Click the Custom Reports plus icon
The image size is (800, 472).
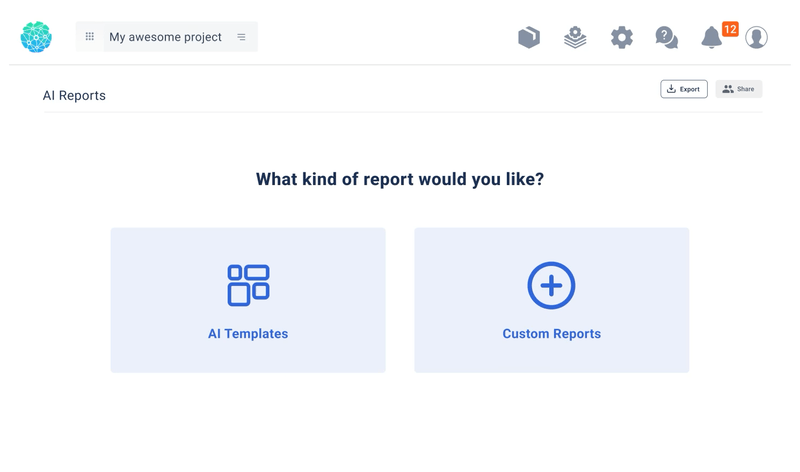(x=551, y=285)
